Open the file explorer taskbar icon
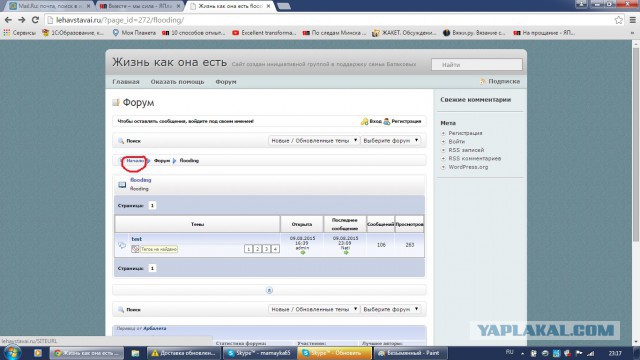The height and width of the screenshot is (360, 640). (136, 353)
